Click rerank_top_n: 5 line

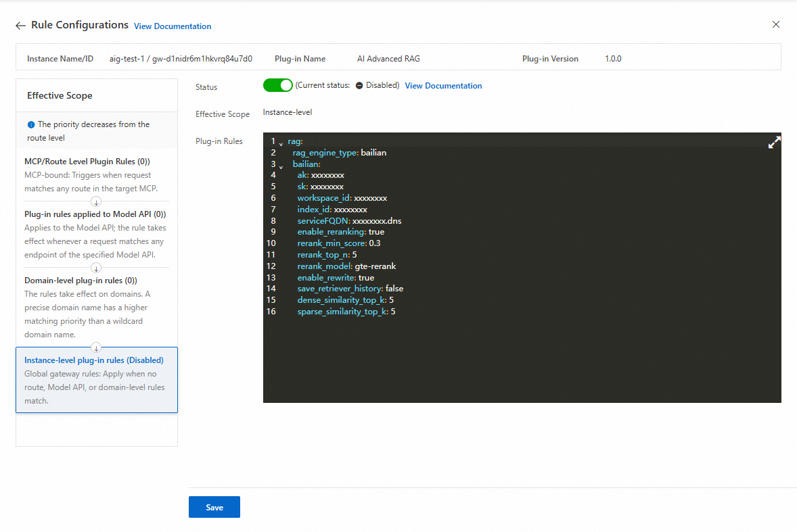point(327,255)
